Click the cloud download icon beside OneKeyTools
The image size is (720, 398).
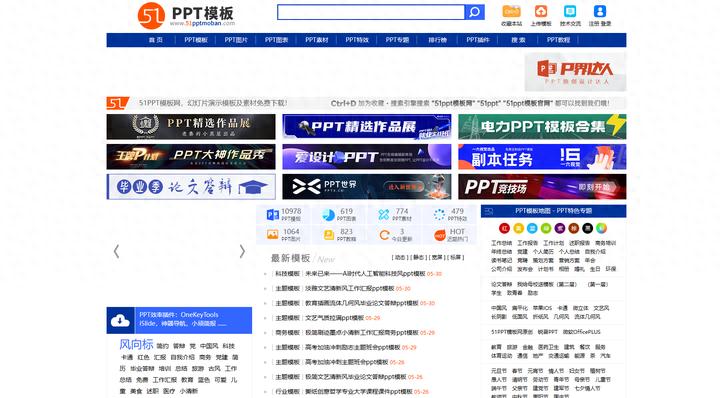pos(120,320)
